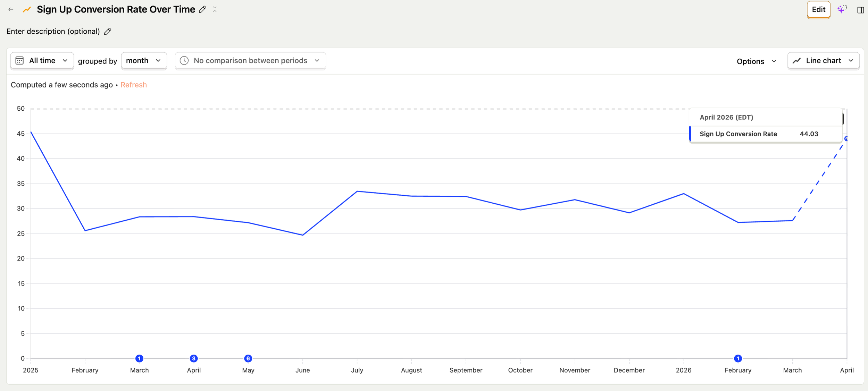Open the AI sparkle assistant icon
The image size is (868, 391).
tap(842, 9)
